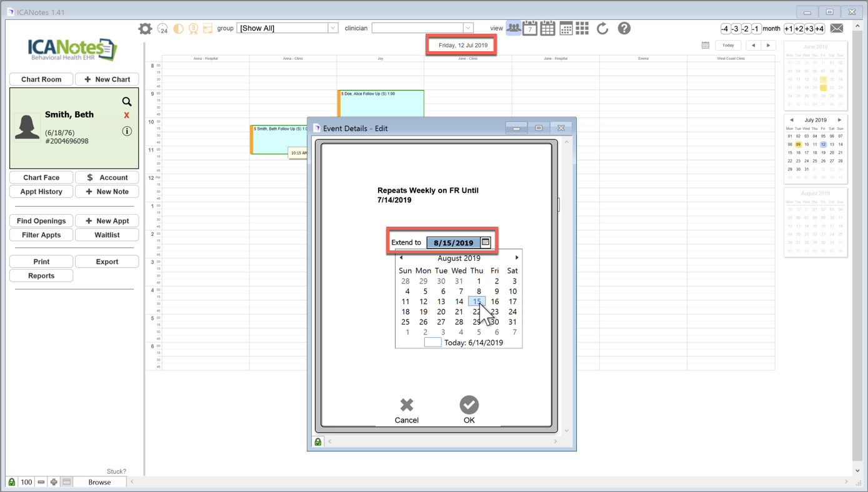Image resolution: width=868 pixels, height=492 pixels.
Task: Open the clinician dropdown list
Action: pyautogui.click(x=467, y=28)
